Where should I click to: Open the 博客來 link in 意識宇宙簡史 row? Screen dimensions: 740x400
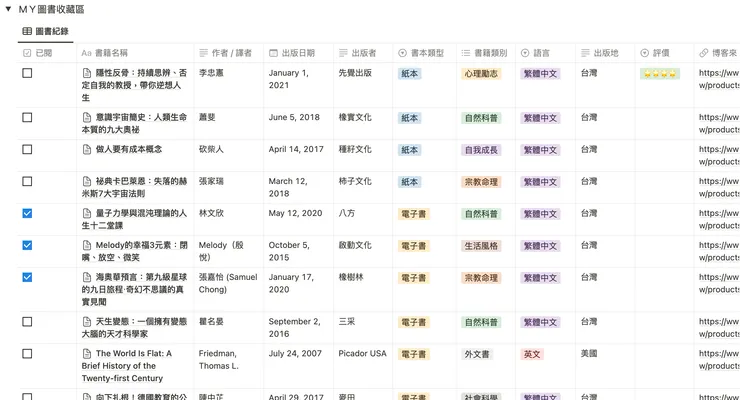tap(719, 124)
